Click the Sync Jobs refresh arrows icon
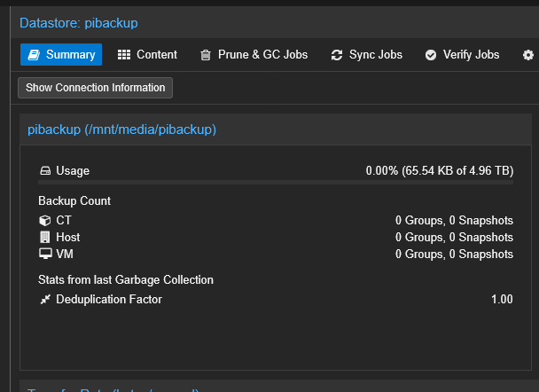Viewport: 539px width, 392px height. point(337,55)
